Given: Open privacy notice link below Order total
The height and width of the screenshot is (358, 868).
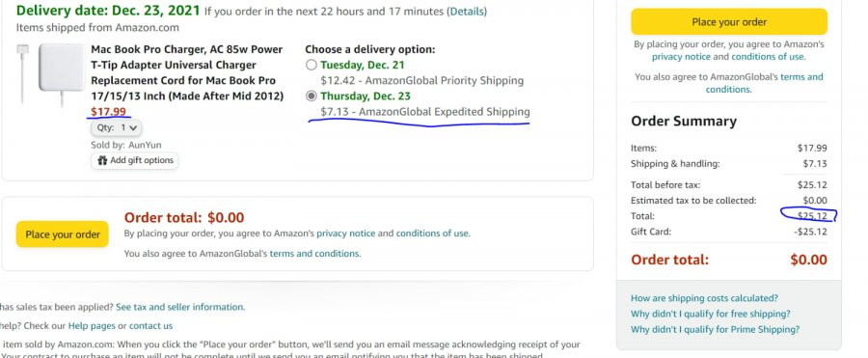Looking at the screenshot, I should [x=345, y=234].
